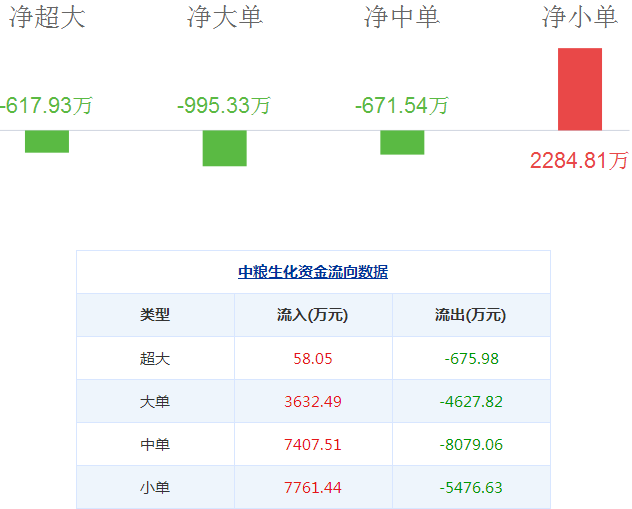The width and height of the screenshot is (632, 509).
Task: Select the 大单 row label
Action: point(155,401)
